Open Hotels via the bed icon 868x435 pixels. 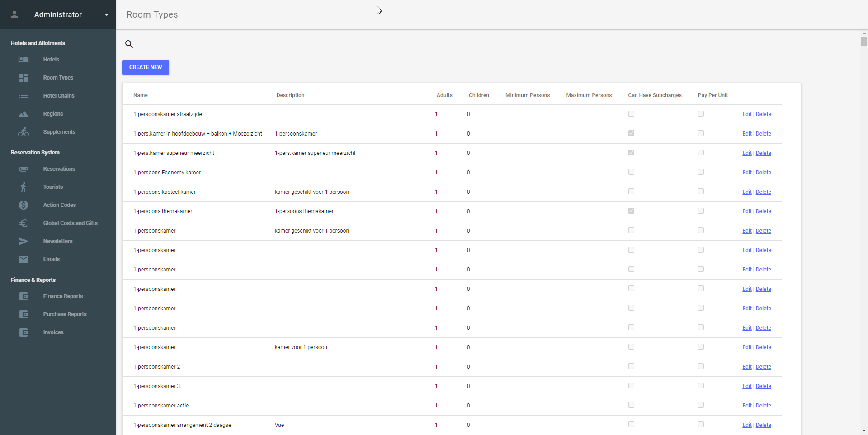point(24,60)
